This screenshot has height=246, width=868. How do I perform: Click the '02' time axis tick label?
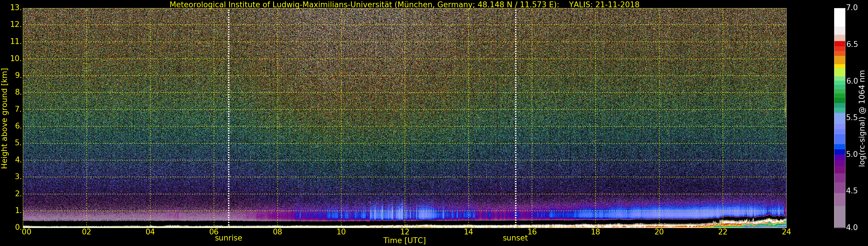(87, 232)
